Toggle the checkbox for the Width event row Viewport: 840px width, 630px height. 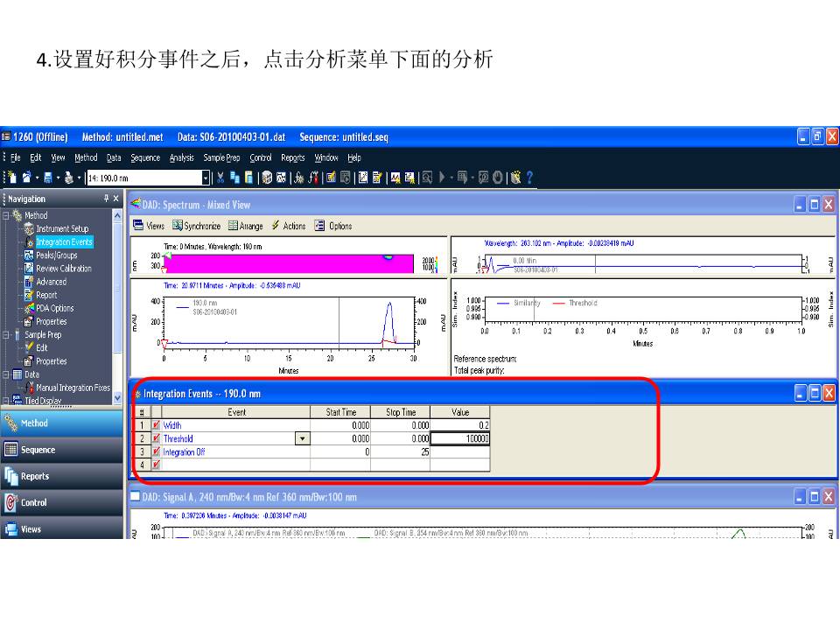[x=156, y=425]
